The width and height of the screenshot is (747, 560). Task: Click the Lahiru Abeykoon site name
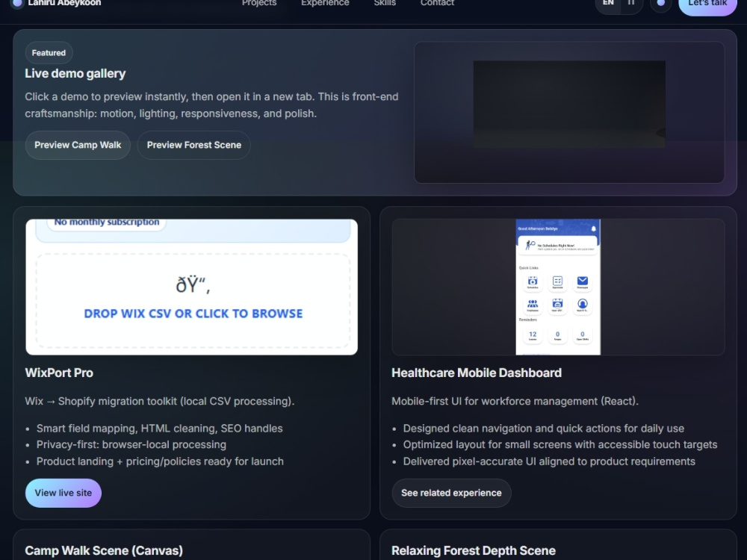click(x=64, y=3)
